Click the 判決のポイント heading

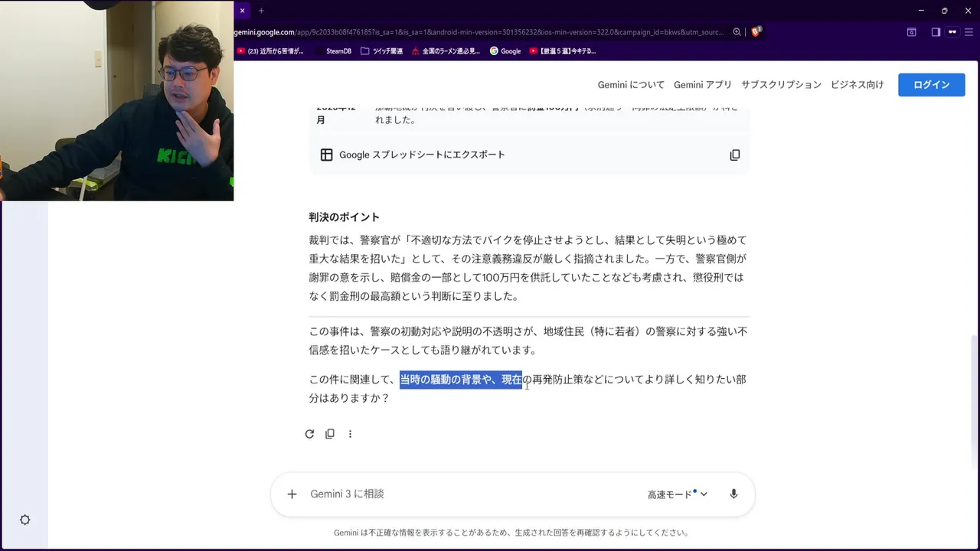[x=344, y=217]
